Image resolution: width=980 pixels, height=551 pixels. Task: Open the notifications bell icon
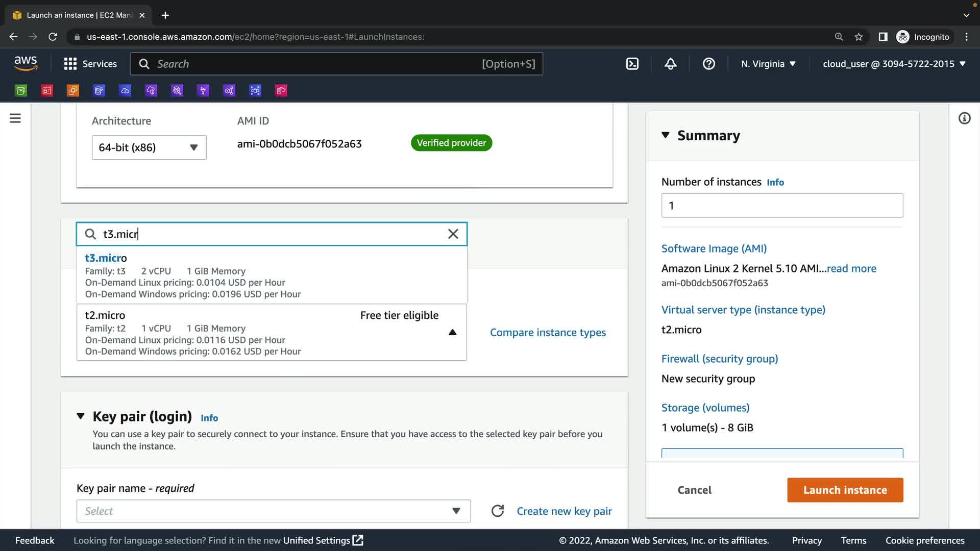(x=670, y=64)
